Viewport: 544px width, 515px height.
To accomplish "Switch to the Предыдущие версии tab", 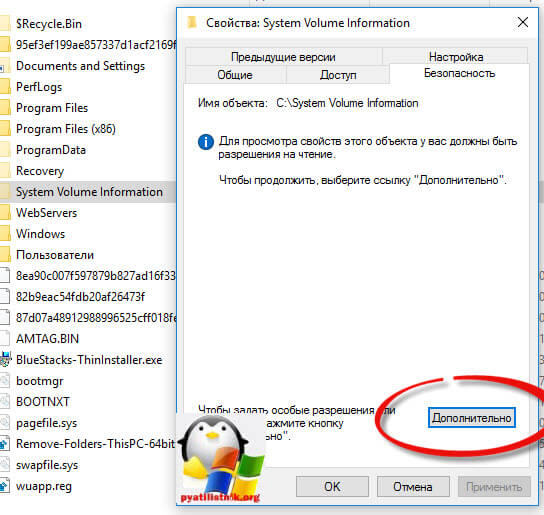I will tap(283, 57).
